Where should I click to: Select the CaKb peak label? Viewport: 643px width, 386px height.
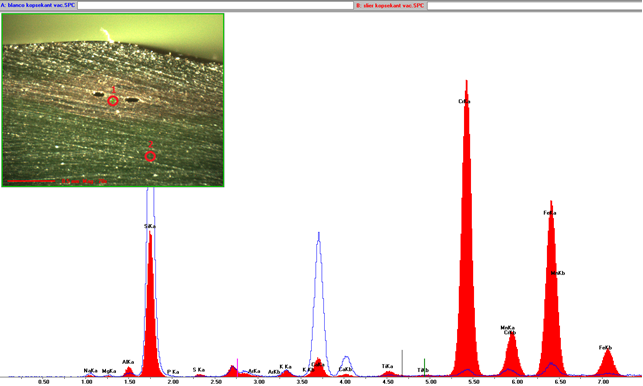click(345, 370)
